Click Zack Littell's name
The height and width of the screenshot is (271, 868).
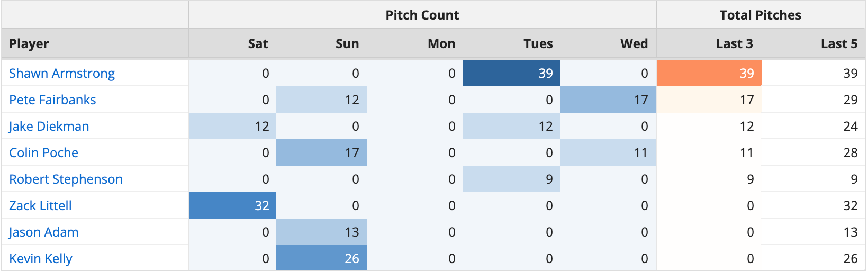(x=40, y=205)
